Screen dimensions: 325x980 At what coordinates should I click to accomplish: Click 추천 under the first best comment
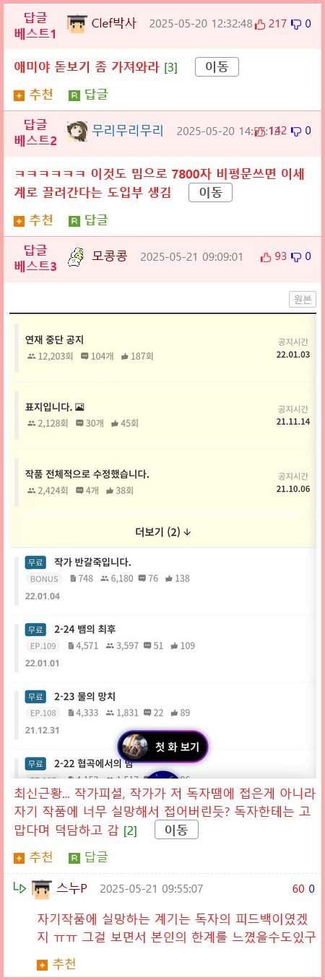click(33, 94)
